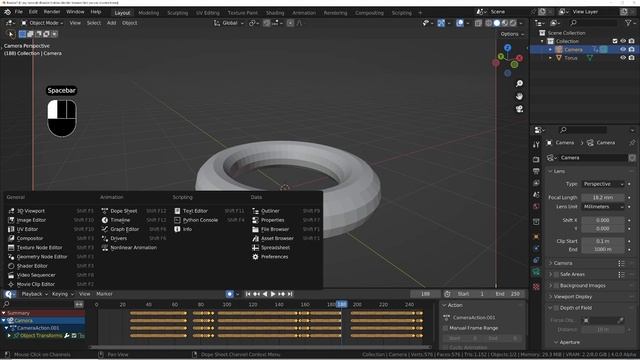The height and width of the screenshot is (360, 640).
Task: Click Focal Length value field
Action: tap(603, 198)
